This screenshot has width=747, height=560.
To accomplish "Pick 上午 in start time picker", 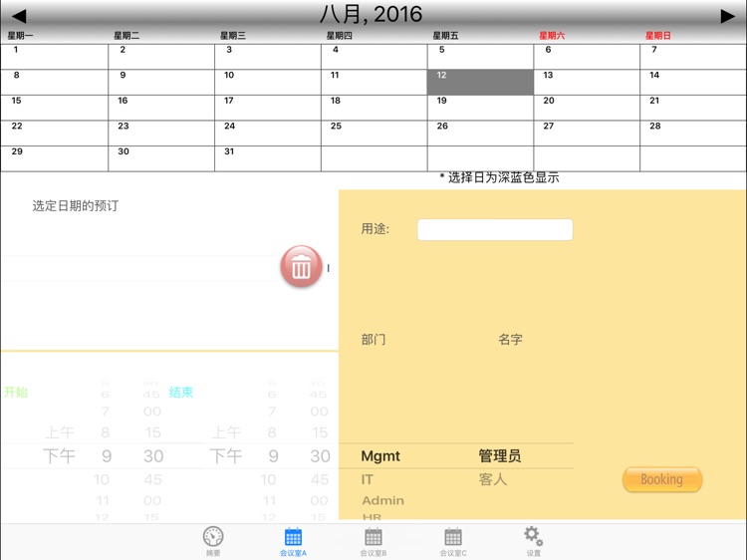I will (60, 432).
